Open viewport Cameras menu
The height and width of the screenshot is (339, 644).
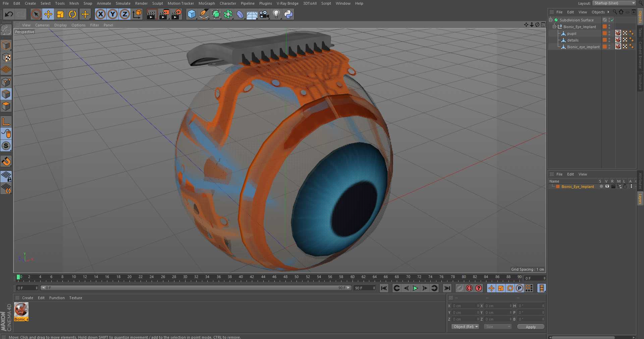42,25
